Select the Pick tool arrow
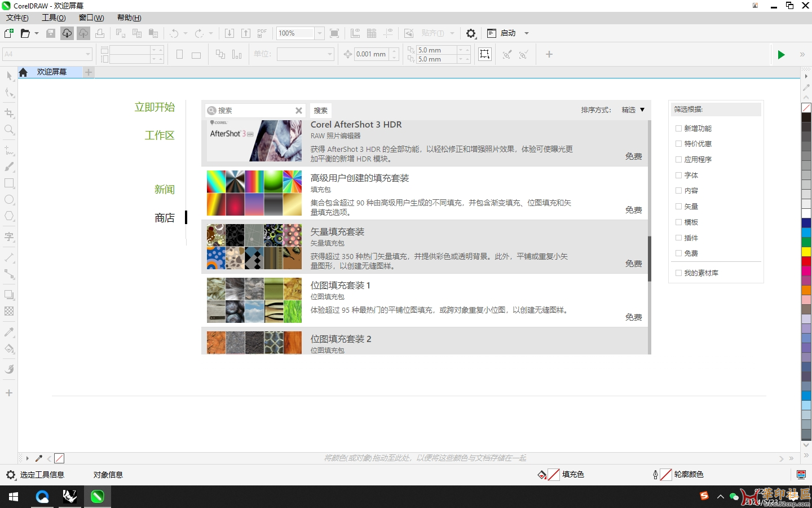The height and width of the screenshot is (508, 812). (9, 76)
